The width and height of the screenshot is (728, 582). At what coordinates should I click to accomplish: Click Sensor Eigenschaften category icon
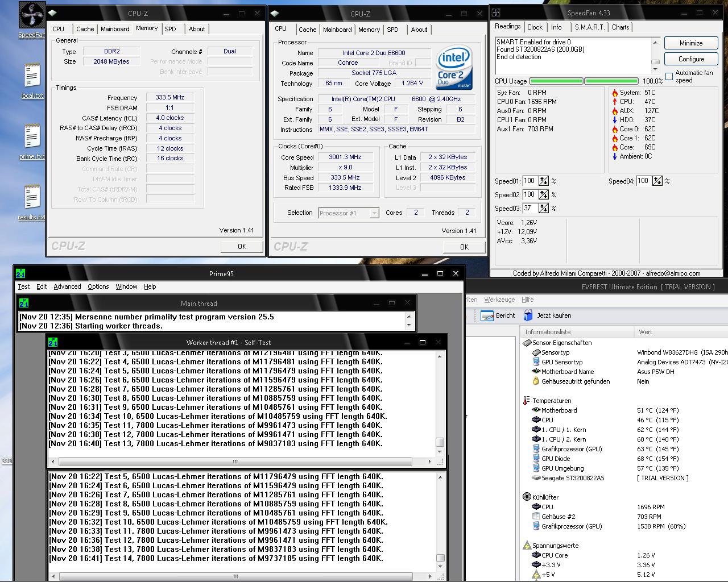(527, 343)
